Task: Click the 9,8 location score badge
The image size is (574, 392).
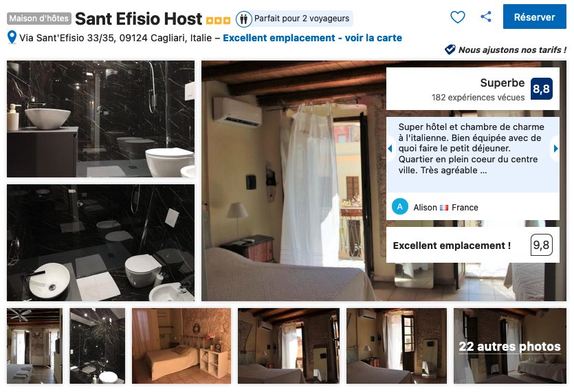Action: pyautogui.click(x=541, y=245)
